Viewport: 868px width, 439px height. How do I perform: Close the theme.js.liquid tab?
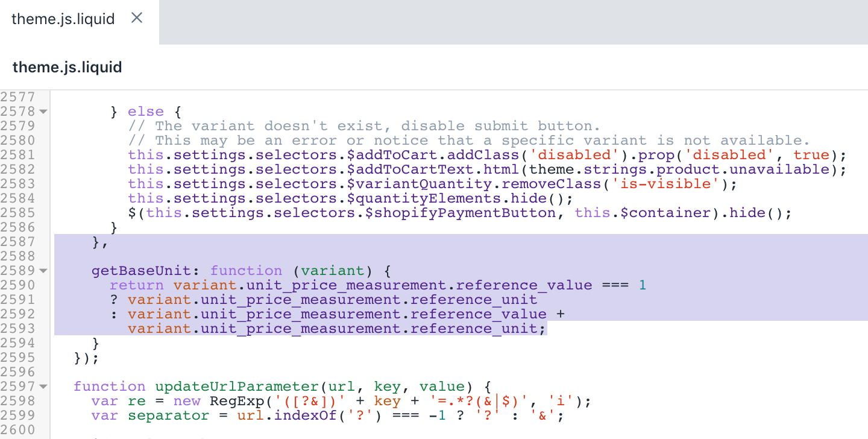pyautogui.click(x=136, y=19)
